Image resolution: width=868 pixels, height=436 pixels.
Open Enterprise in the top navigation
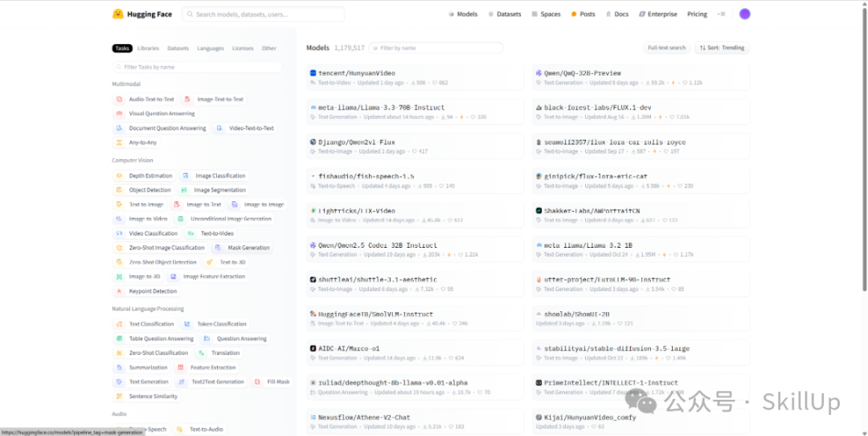pos(657,14)
